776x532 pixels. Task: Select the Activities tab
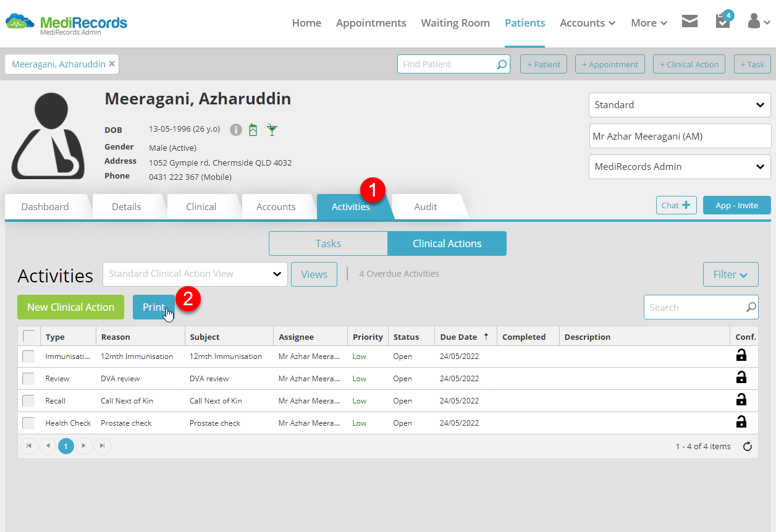click(351, 206)
